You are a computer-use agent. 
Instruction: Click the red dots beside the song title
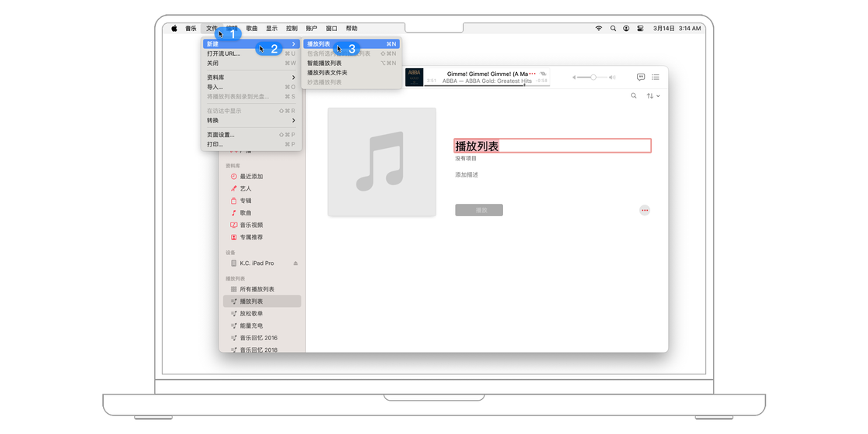(532, 74)
